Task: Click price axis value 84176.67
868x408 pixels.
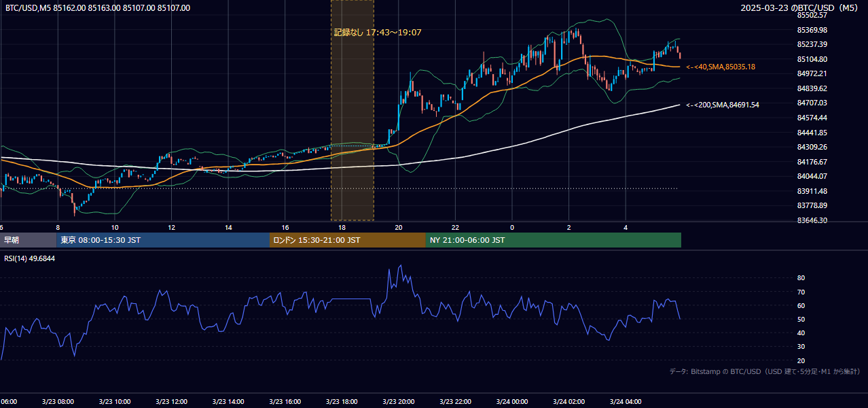Action: tap(812, 162)
